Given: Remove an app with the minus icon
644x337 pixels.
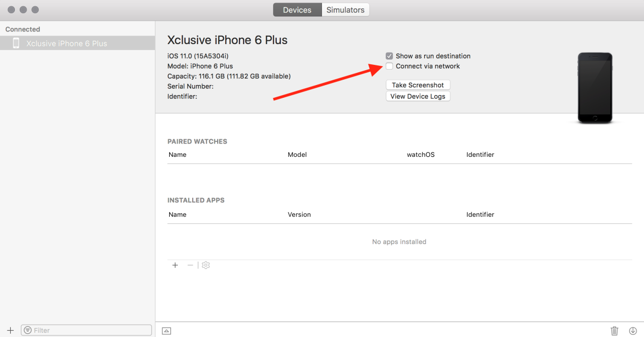Looking at the screenshot, I should tap(190, 265).
